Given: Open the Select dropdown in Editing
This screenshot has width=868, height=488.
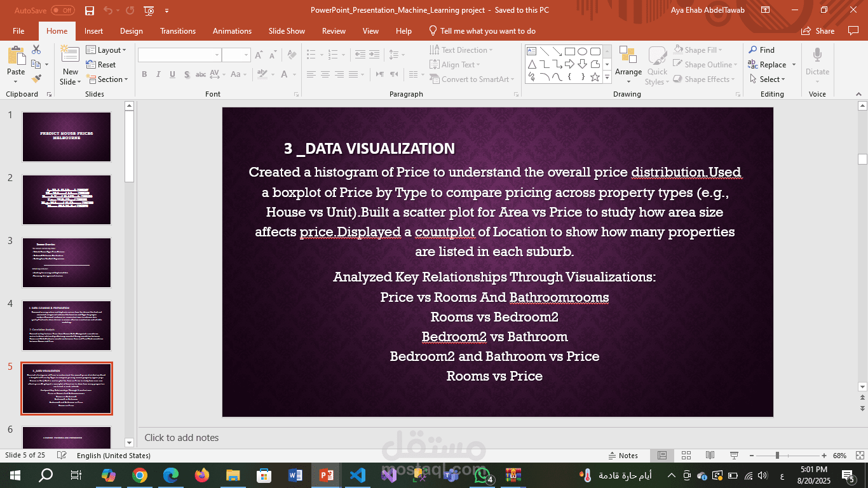Looking at the screenshot, I should [x=767, y=79].
